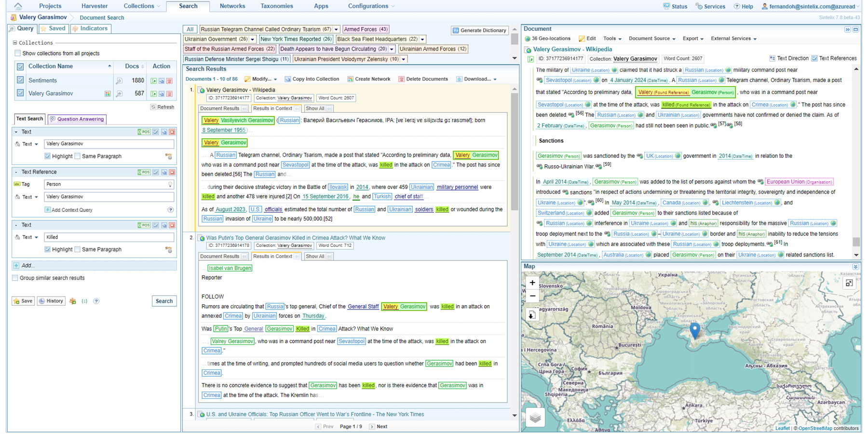This screenshot has height=434, width=868.
Task: Expand Document panel with double-arrow icon
Action: [847, 29]
